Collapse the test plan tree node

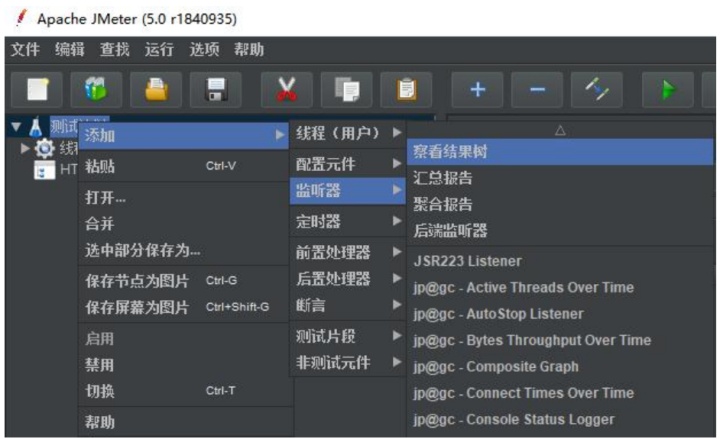[x=17, y=126]
